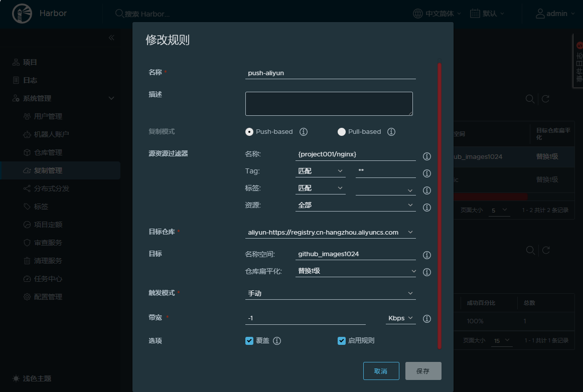The height and width of the screenshot is (392, 583).
Task: Click the source name filter {project001/nginx}
Action: point(355,154)
